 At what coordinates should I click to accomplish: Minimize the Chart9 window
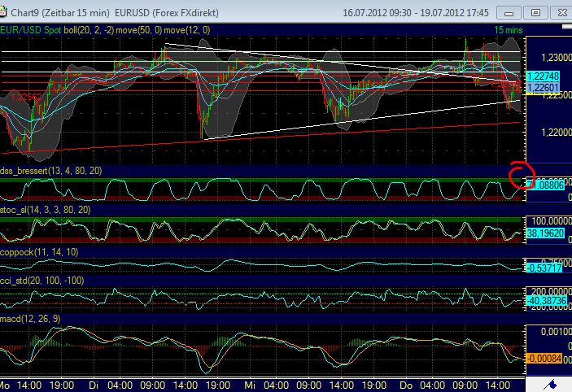509,13
